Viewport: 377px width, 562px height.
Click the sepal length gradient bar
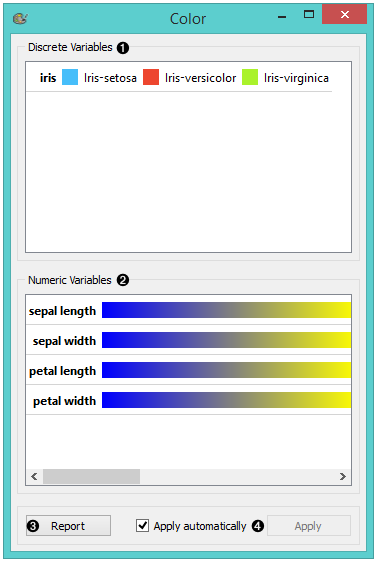point(226,310)
